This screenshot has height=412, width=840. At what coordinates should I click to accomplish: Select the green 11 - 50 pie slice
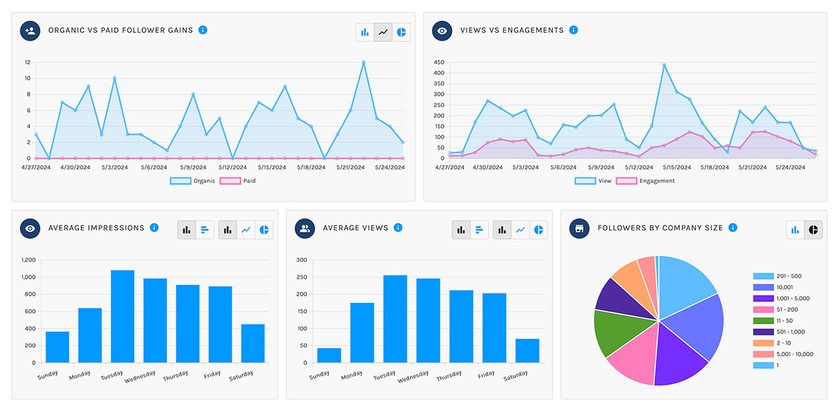point(620,333)
